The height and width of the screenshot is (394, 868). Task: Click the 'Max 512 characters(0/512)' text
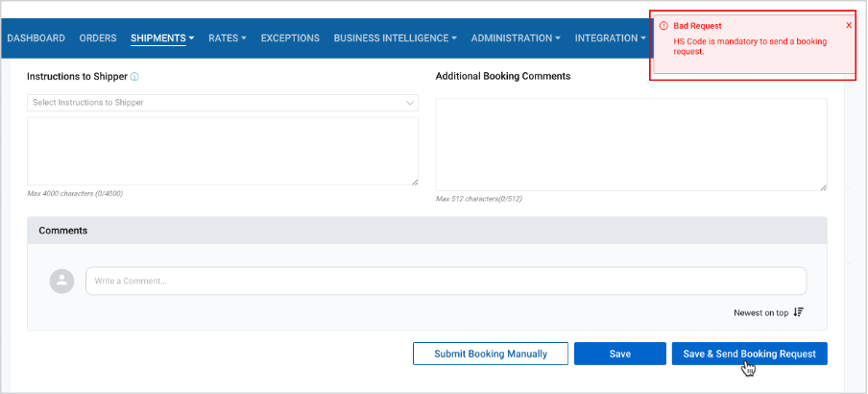[479, 198]
